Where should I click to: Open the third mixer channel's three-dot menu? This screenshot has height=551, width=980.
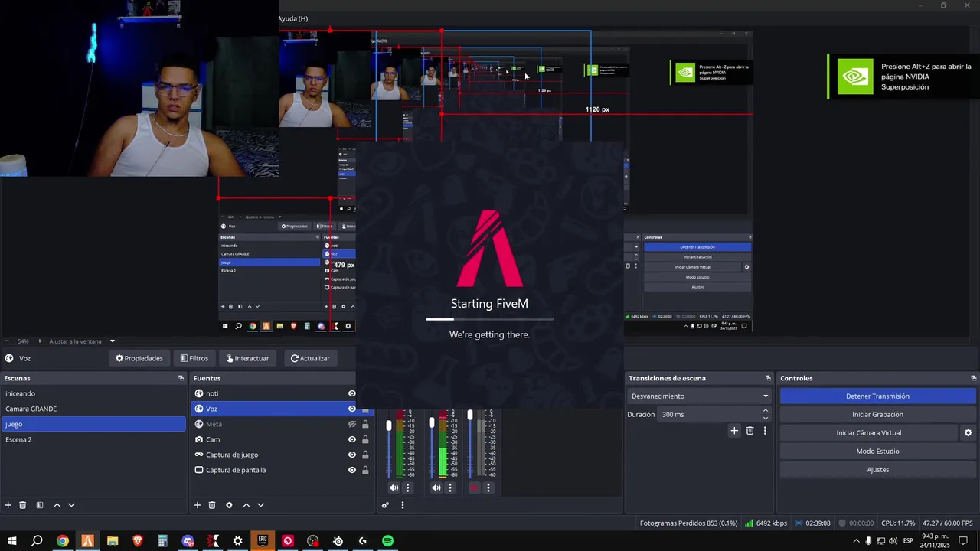pos(488,487)
